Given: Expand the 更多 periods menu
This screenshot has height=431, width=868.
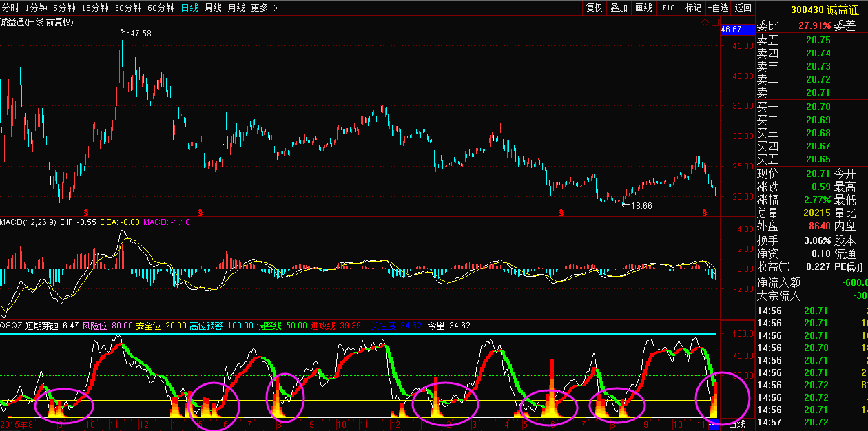Looking at the screenshot, I should point(265,8).
